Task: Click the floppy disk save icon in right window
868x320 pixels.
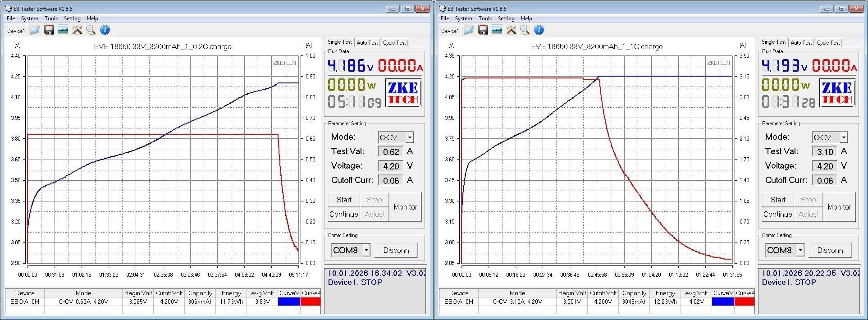Action: 483,30
